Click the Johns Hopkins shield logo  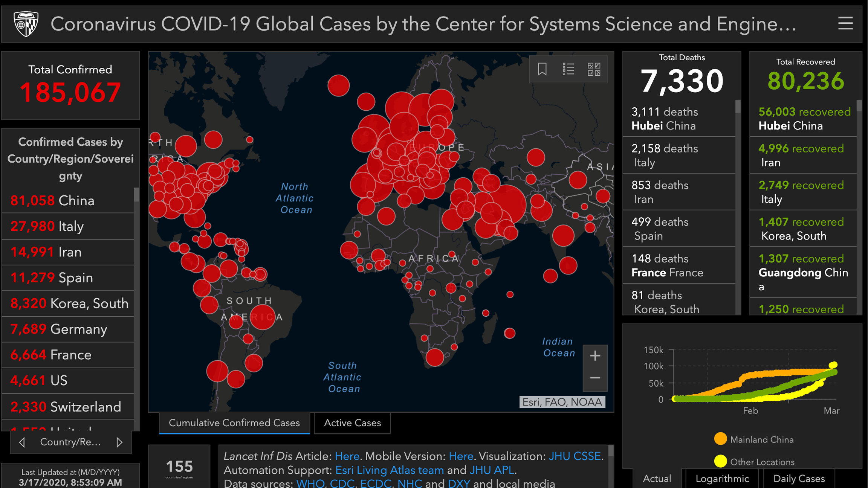[26, 24]
